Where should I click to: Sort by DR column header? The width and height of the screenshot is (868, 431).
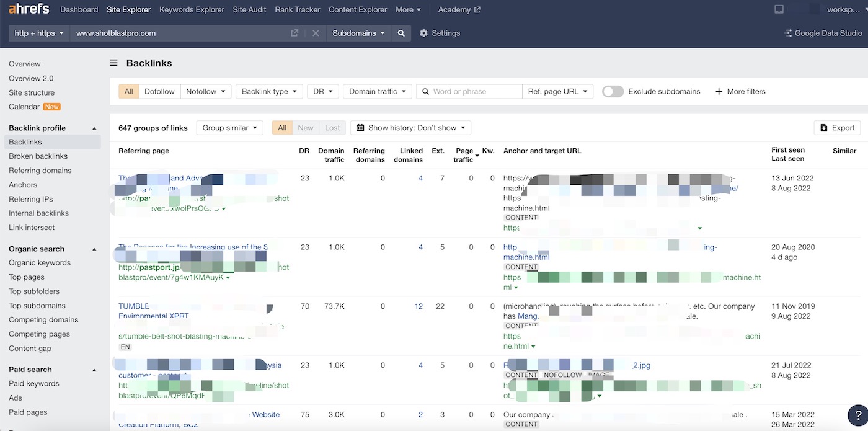click(304, 151)
